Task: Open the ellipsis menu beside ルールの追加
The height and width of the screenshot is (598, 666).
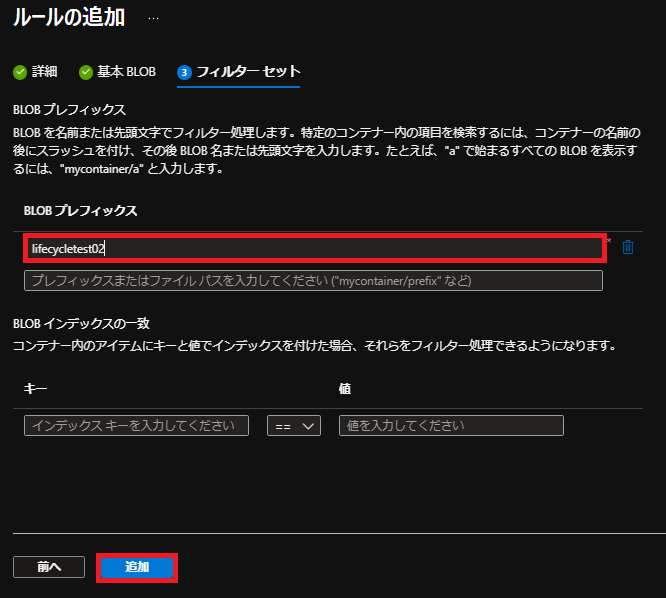Action: (x=153, y=18)
